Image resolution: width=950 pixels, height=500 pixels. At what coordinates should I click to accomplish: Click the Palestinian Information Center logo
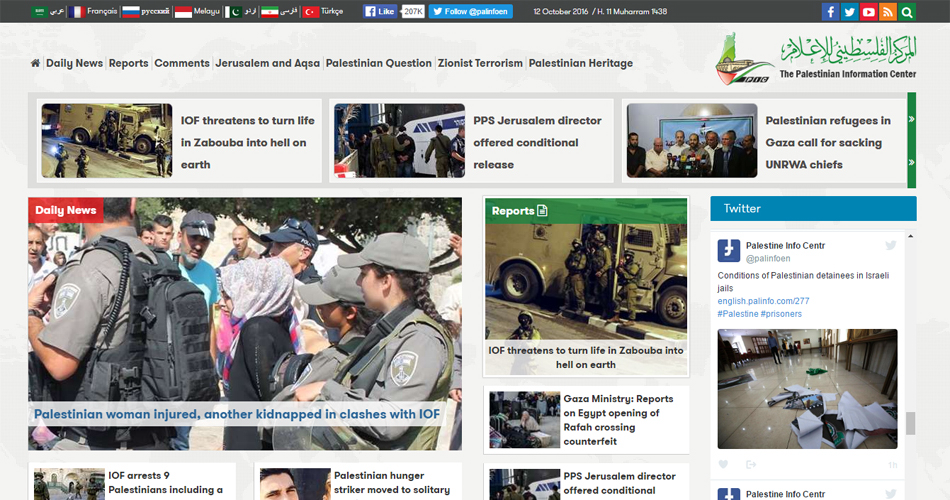815,59
